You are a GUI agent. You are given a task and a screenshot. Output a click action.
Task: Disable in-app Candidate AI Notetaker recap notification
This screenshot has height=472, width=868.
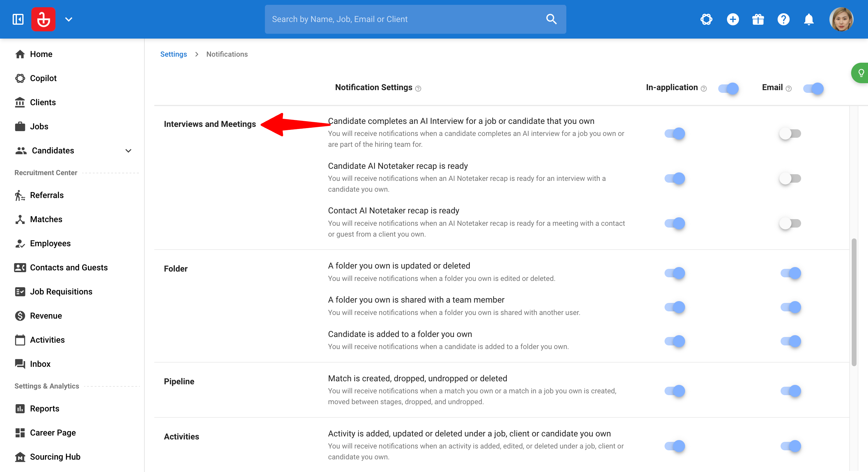click(675, 178)
